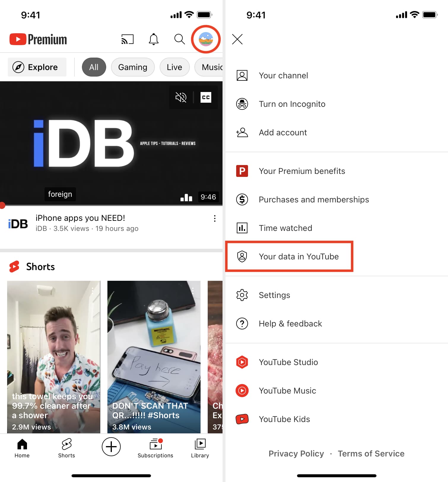Tap the 9:46 duration badge
The height and width of the screenshot is (482, 448).
pos(208,197)
